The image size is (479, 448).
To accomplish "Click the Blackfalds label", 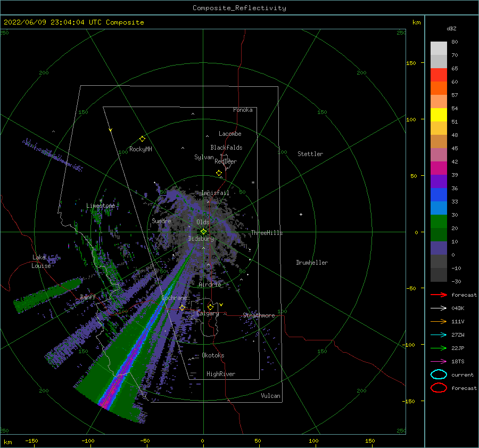I will point(226,148).
